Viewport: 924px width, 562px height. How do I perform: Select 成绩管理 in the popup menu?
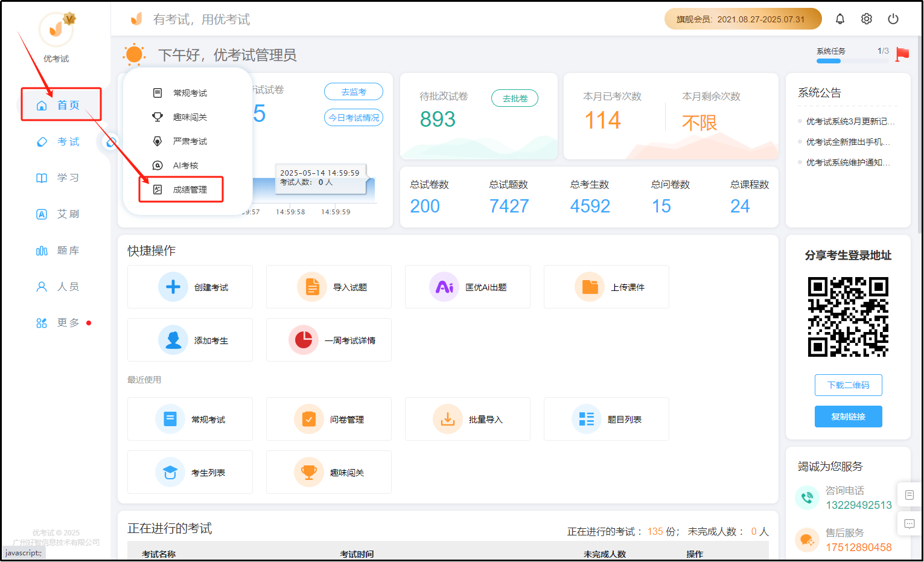pos(181,190)
